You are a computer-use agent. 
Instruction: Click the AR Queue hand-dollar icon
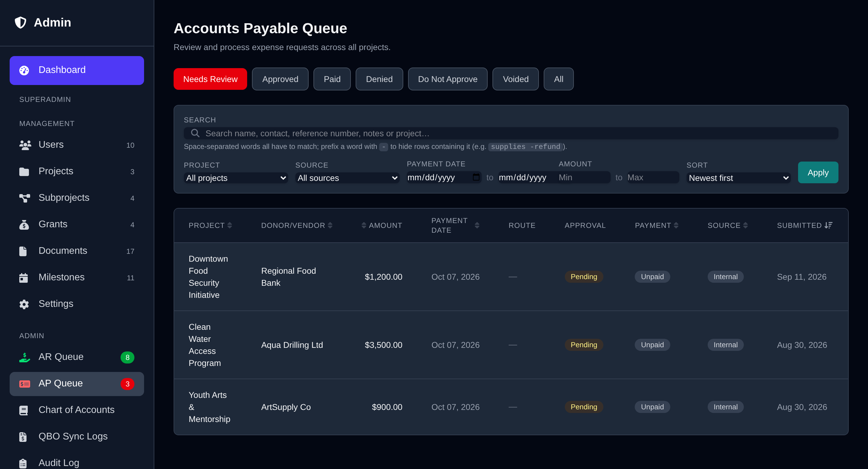coord(25,357)
